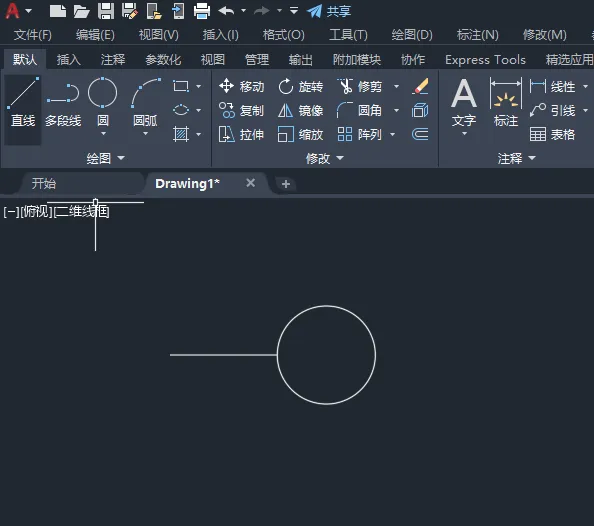Viewport: 594px width, 526px height.
Task: Activate the 移动 move tool
Action: pos(241,86)
